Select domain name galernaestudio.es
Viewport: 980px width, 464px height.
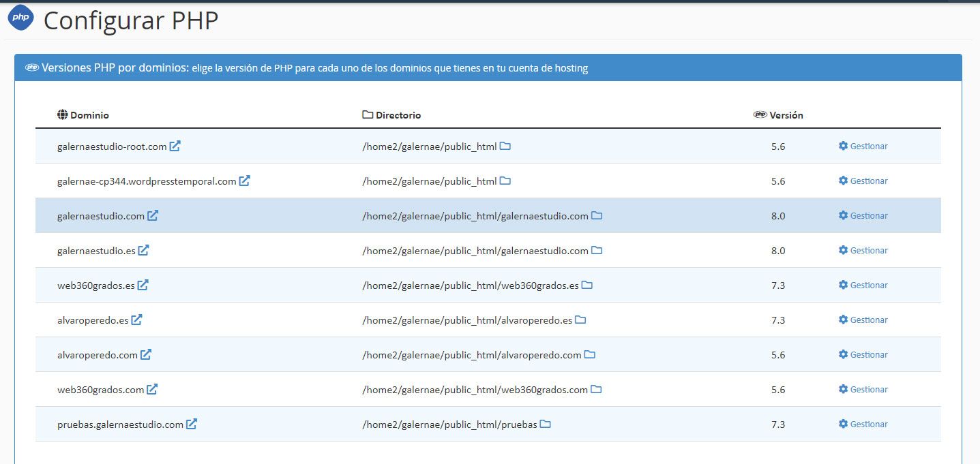tap(96, 251)
